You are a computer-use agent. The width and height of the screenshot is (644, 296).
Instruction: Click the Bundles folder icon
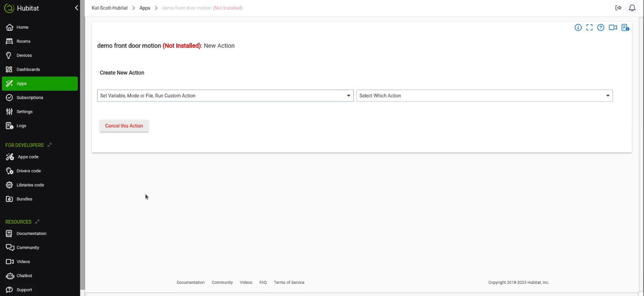coord(9,199)
